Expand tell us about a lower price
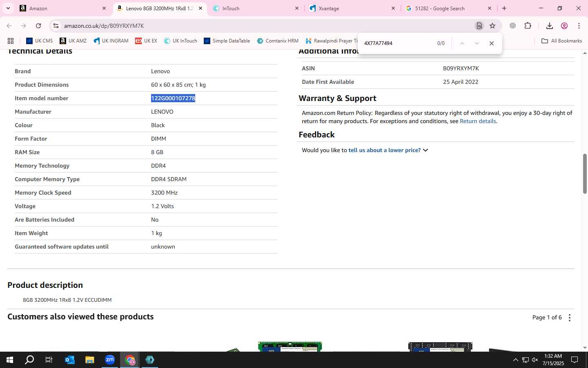This screenshot has height=368, width=588. tap(388, 150)
